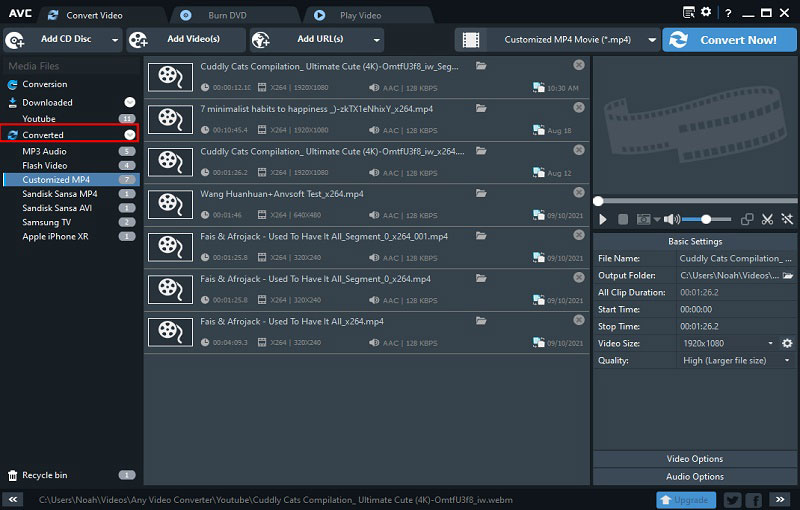Remove the Cuddly Cats ...iw_Seg file entry
Image resolution: width=800 pixels, height=510 pixels.
tap(579, 65)
